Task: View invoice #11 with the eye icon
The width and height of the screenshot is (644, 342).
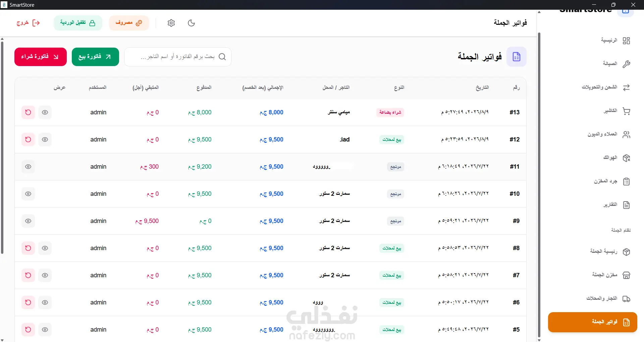Action: (28, 167)
